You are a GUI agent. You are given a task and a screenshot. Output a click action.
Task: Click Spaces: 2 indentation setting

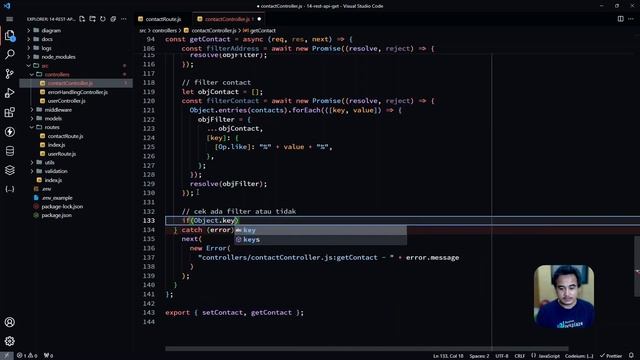tap(479, 356)
